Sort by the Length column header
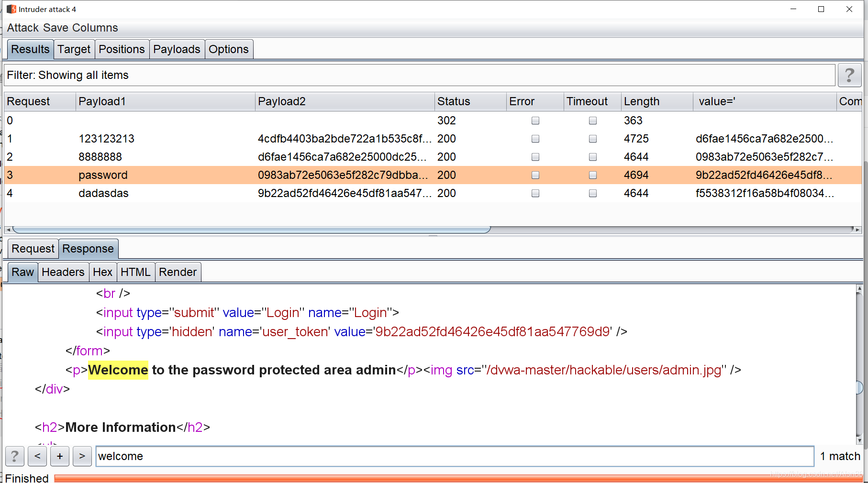The image size is (868, 483). point(657,101)
